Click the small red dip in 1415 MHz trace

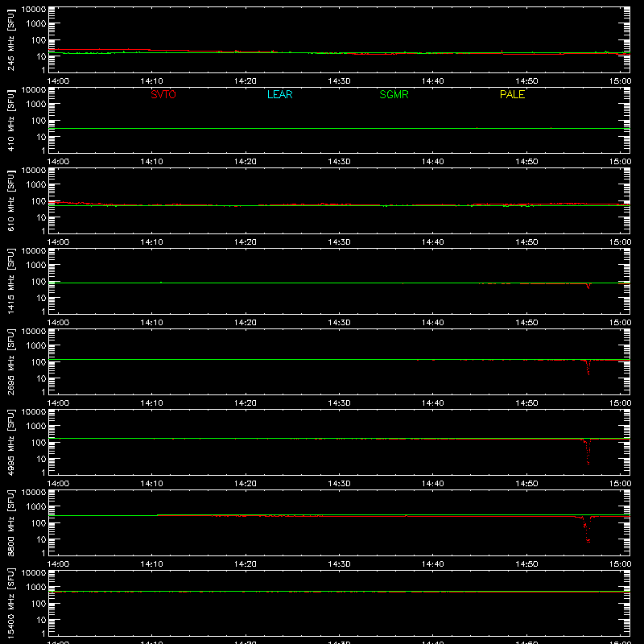[x=588, y=287]
